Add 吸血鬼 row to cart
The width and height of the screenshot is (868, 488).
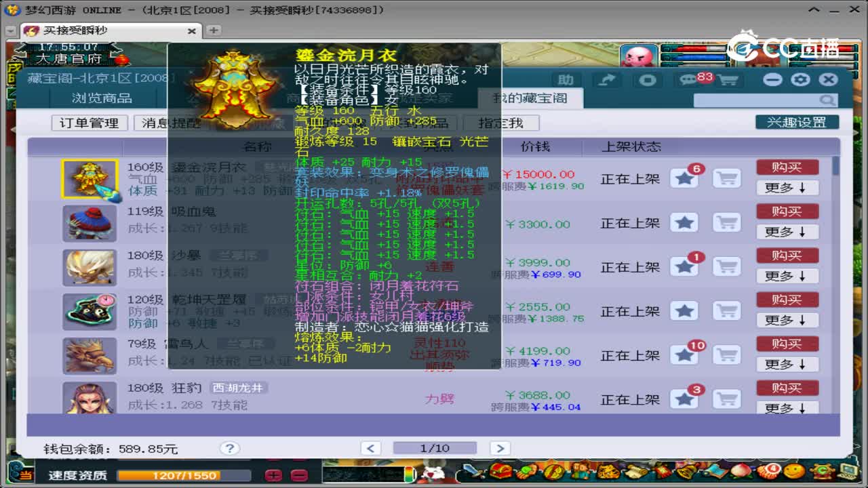pos(726,222)
